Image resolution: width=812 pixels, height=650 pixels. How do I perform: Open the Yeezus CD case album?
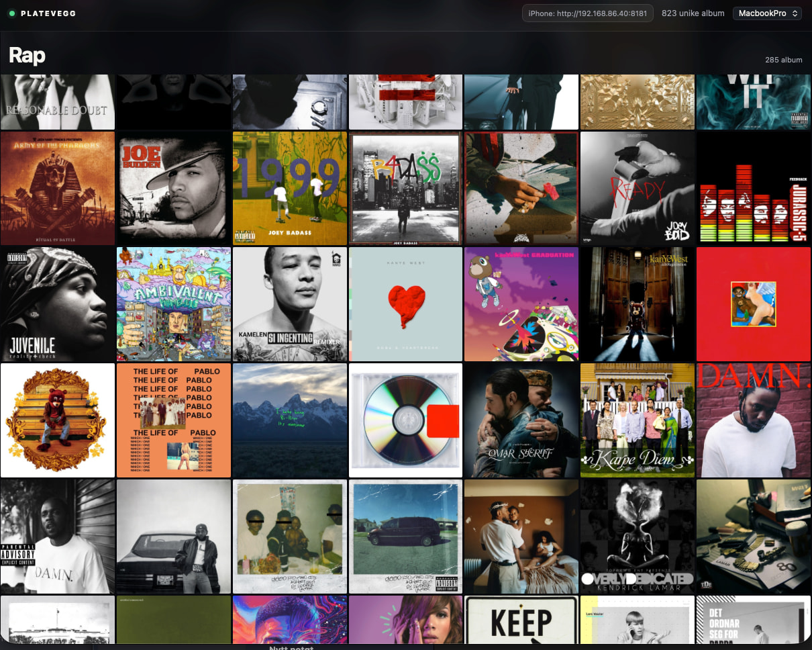[x=406, y=420]
